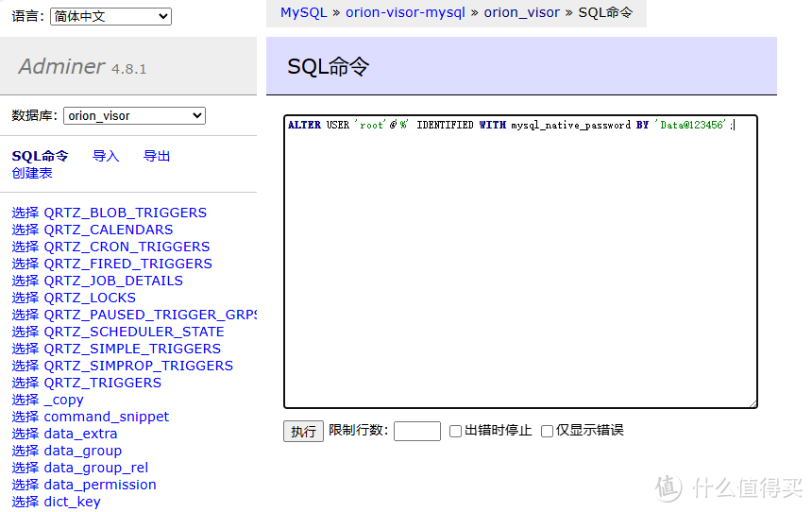
Task: Select data of QRTZ_JOB_DETAILS via 选择
Action: coord(25,282)
